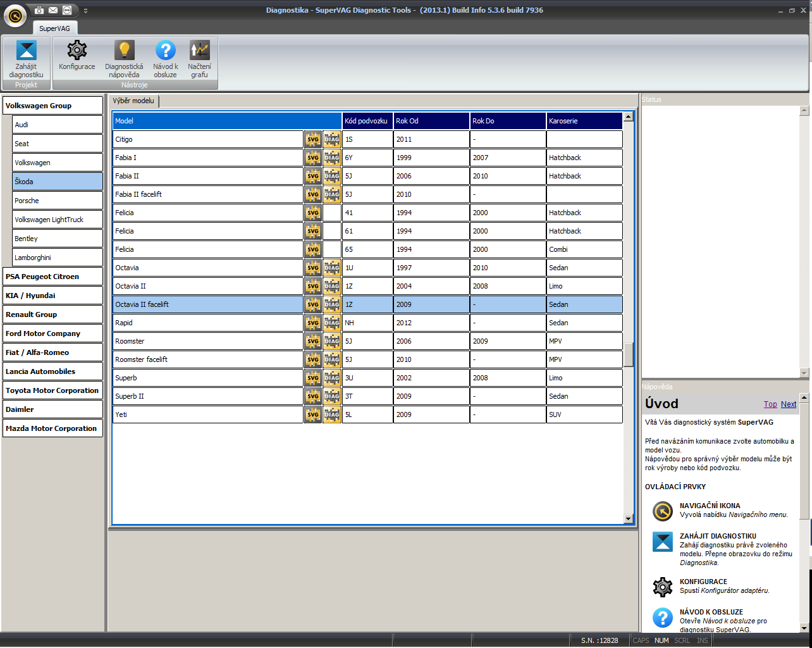
Task: Sort by Karoserie column header
Action: pyautogui.click(x=584, y=121)
